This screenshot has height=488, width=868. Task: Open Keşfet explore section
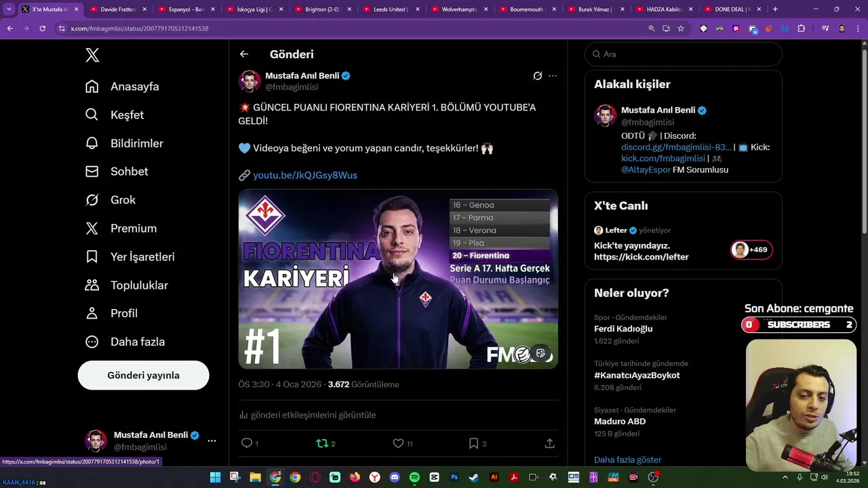[115, 115]
